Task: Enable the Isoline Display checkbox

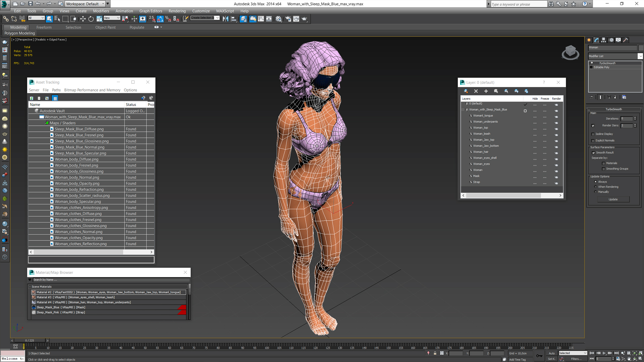Action: pyautogui.click(x=593, y=134)
